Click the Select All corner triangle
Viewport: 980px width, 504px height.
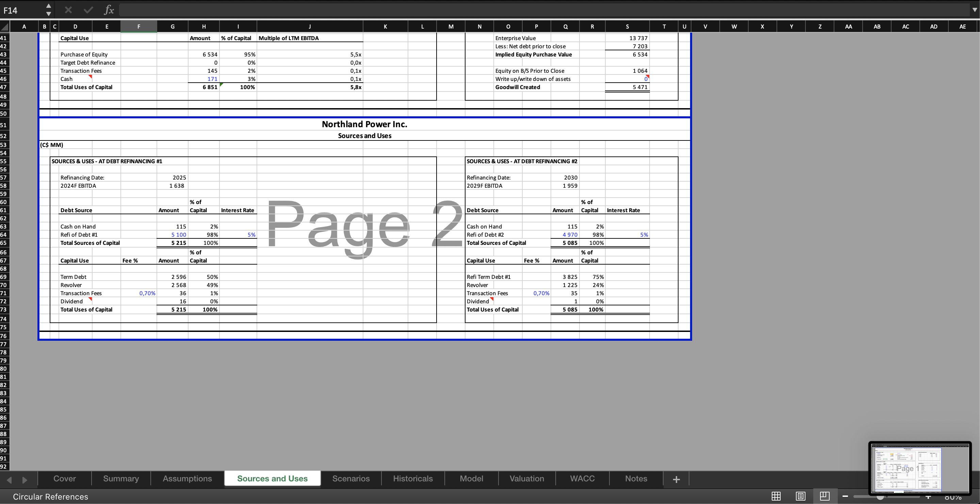(x=4, y=27)
